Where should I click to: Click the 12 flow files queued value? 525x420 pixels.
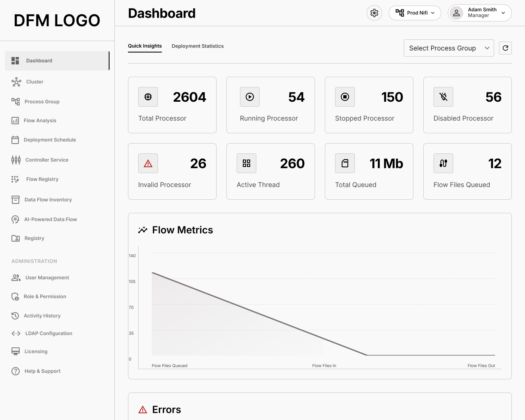click(x=495, y=163)
